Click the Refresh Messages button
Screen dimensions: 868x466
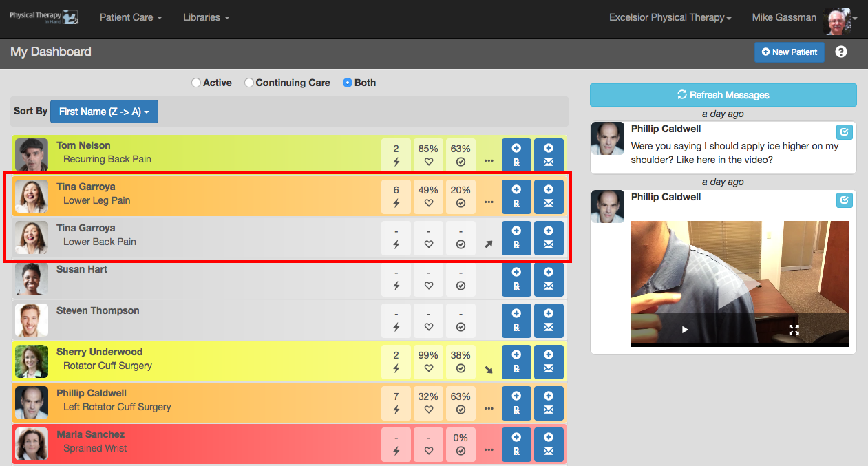point(723,95)
